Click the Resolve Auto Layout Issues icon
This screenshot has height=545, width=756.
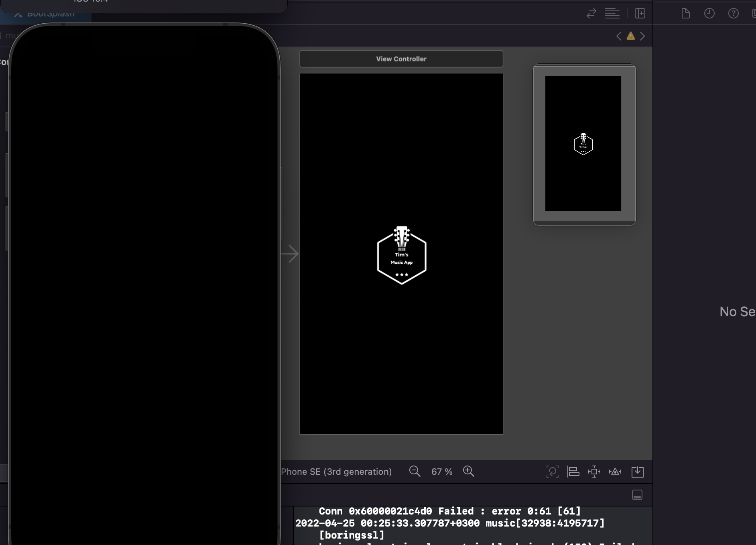[x=615, y=472]
